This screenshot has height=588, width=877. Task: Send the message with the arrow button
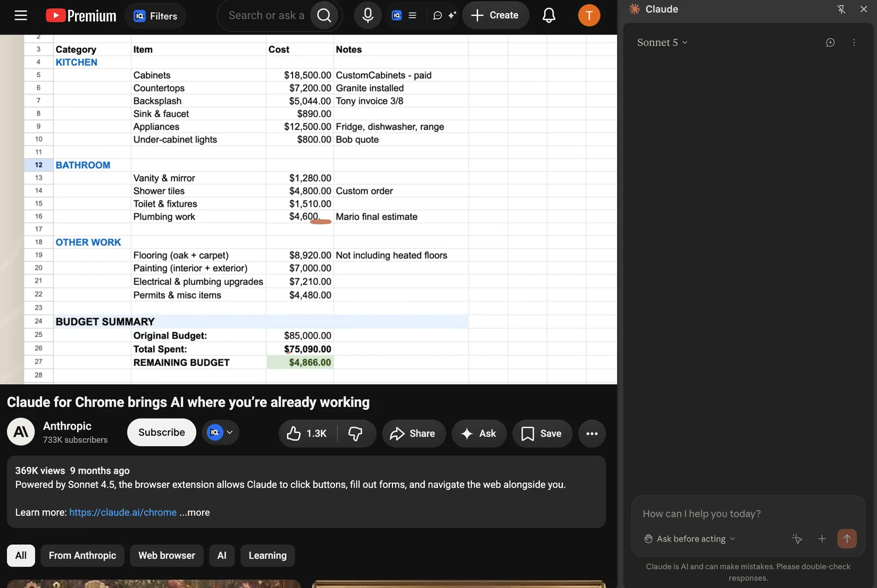(x=847, y=539)
